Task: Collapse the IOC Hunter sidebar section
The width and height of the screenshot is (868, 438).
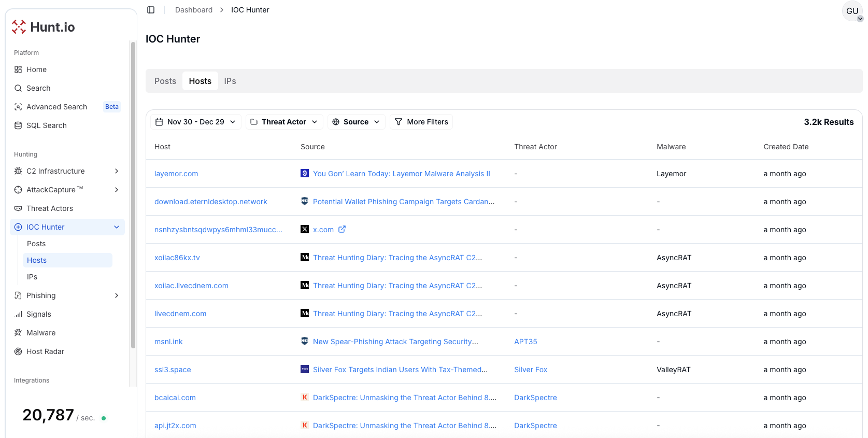Action: pos(116,227)
